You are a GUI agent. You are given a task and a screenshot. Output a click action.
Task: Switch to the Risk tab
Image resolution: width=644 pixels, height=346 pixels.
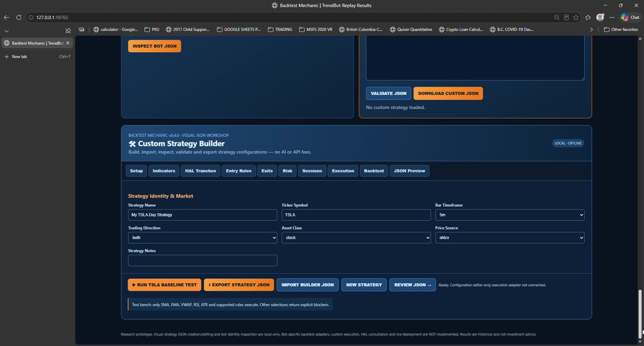[x=287, y=171]
